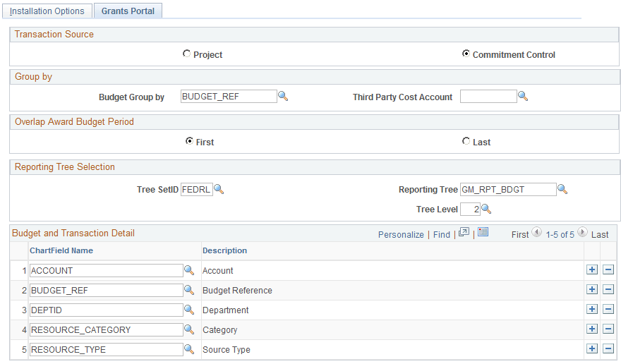
Task: Click the Third Party Cost Account input
Action: pos(488,96)
